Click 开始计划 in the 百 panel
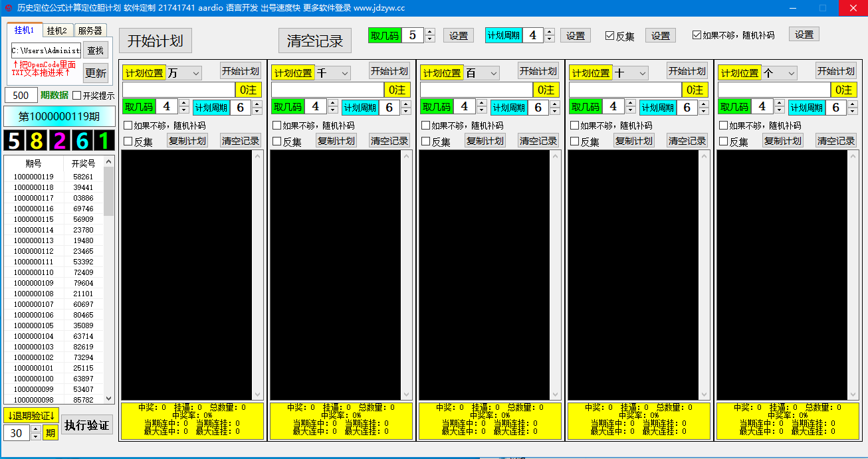868x459 pixels. click(538, 71)
